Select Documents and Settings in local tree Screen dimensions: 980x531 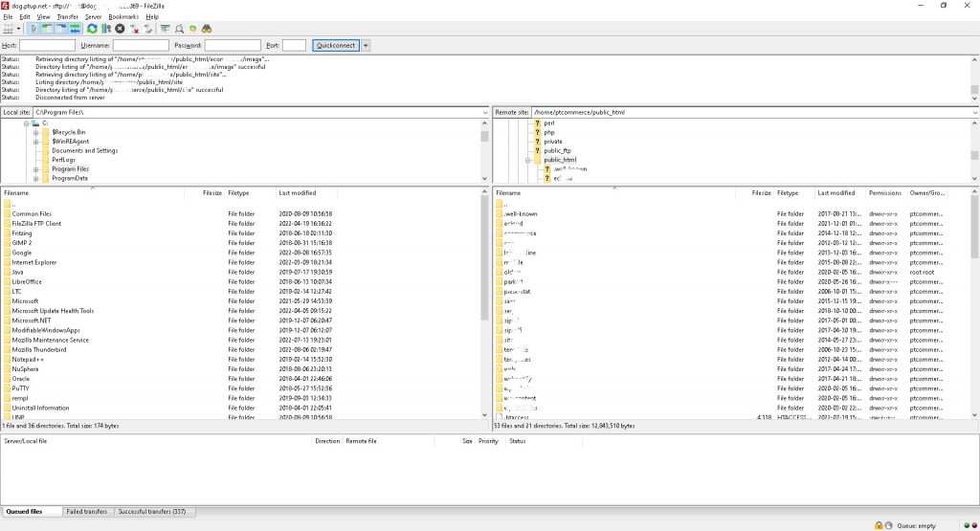click(84, 150)
